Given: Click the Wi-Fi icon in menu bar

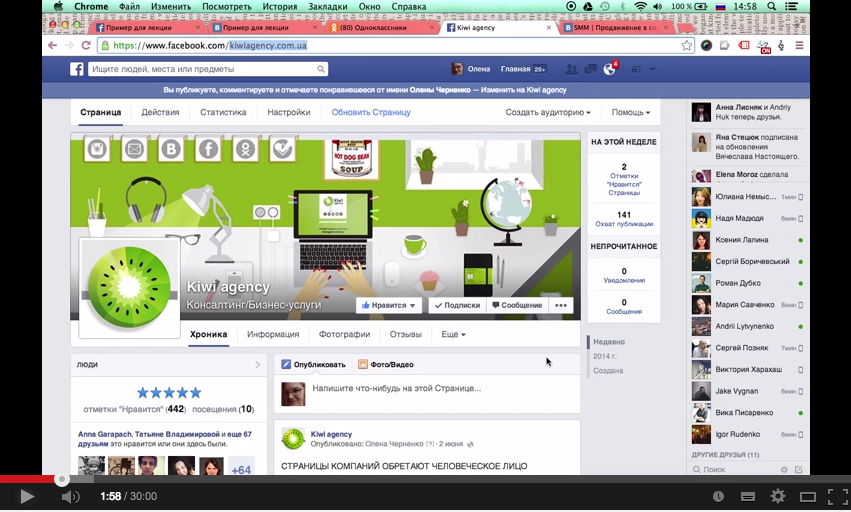Looking at the screenshot, I should pyautogui.click(x=640, y=7).
